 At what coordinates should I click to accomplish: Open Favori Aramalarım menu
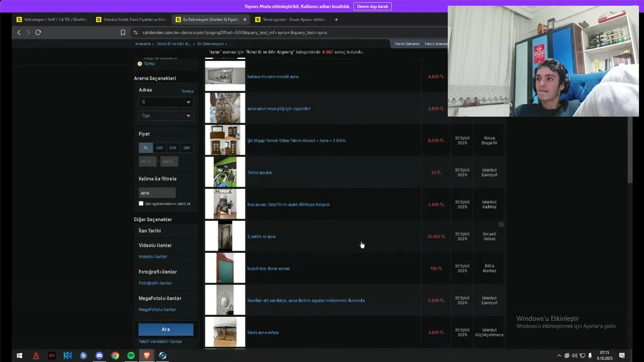coord(436,44)
